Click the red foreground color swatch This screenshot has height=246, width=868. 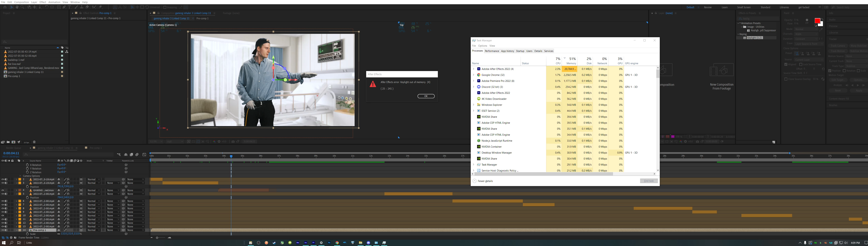coord(817,21)
